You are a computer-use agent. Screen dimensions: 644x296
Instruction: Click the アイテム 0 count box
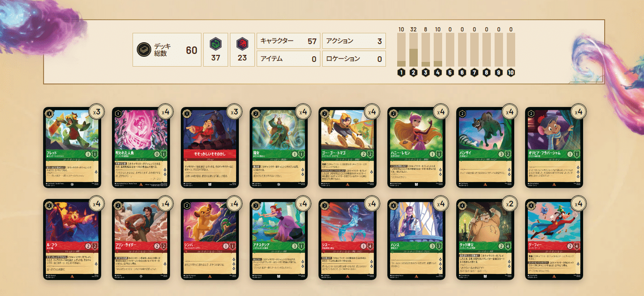[x=289, y=59]
